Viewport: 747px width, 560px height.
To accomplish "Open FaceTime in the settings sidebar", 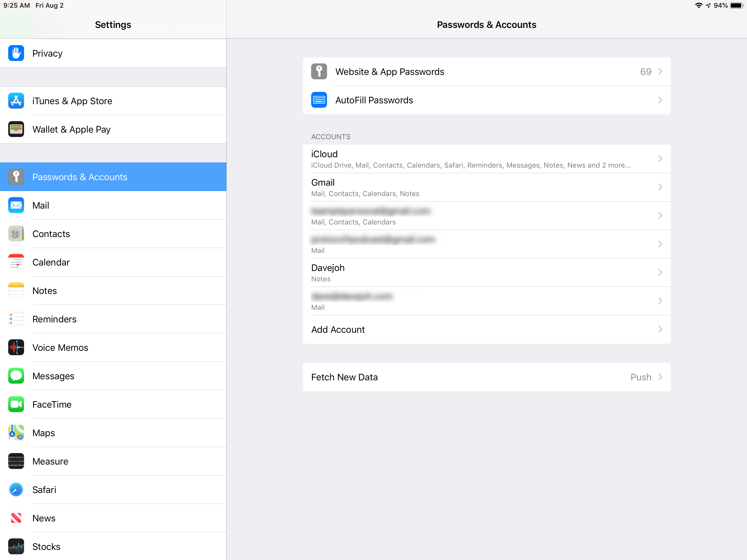I will pos(113,404).
